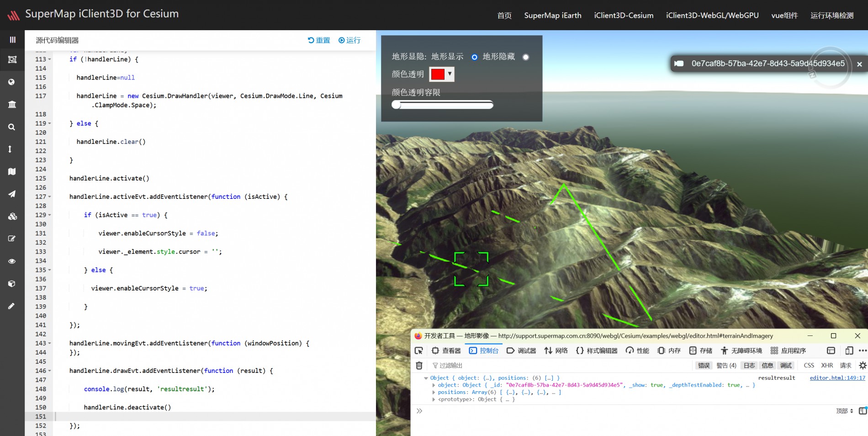Click the SuperMap logo icon

point(14,16)
